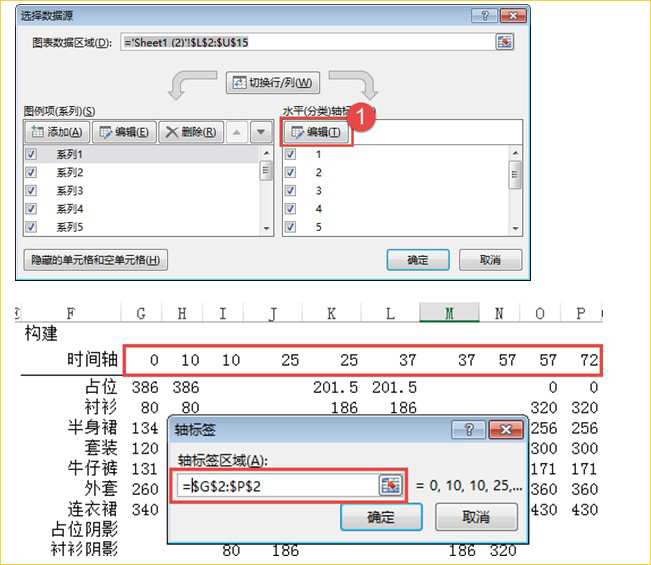Edit horizontal axis labels 编辑(T)
The image size is (651, 565).
tap(316, 132)
